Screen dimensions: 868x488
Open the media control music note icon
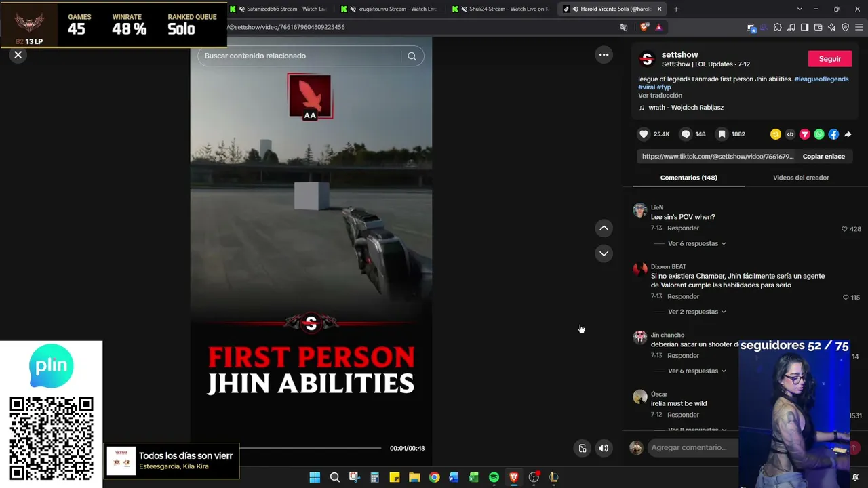pyautogui.click(x=791, y=27)
